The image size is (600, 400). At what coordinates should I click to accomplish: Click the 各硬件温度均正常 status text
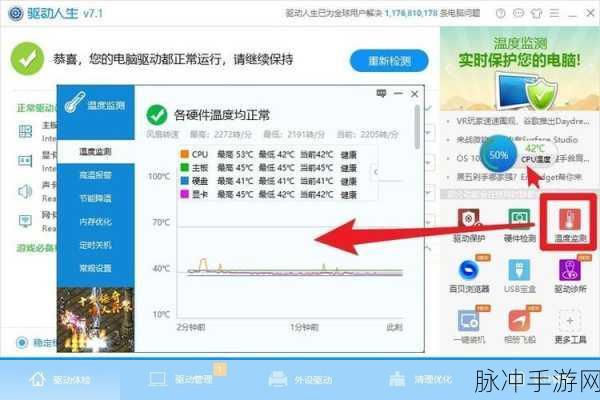tap(222, 115)
